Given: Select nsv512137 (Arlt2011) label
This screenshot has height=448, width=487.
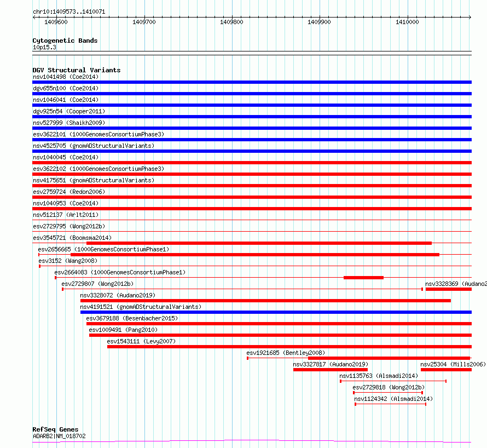Looking at the screenshot, I should pyautogui.click(x=66, y=215).
